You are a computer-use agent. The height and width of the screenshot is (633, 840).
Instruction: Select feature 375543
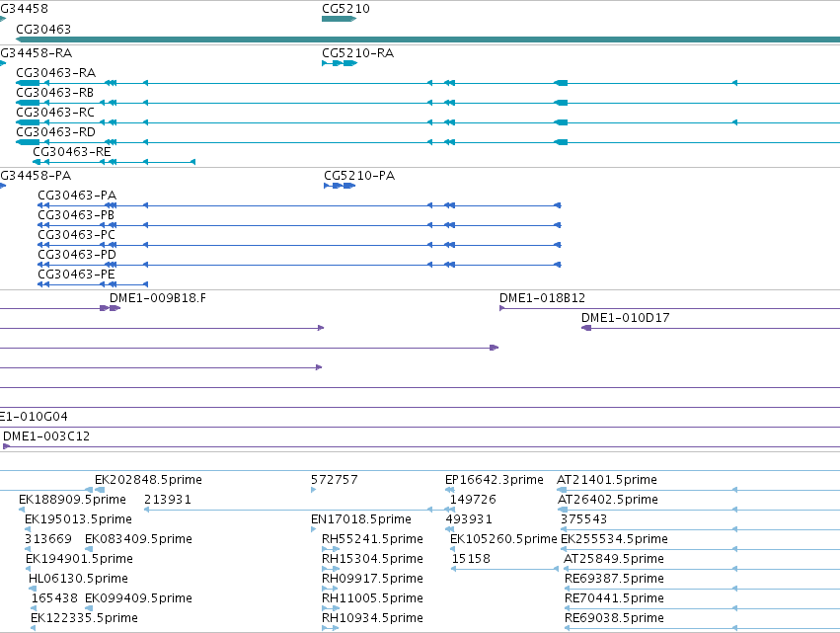(584, 519)
